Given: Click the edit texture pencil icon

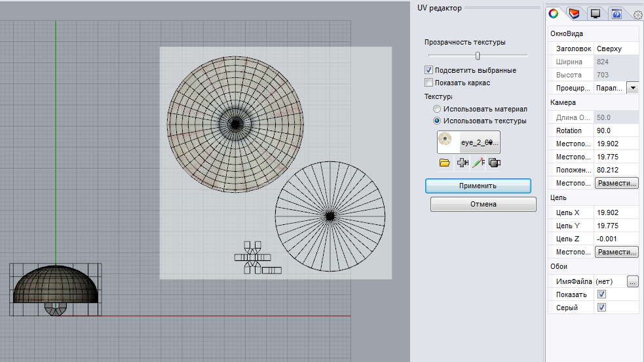Looking at the screenshot, I should [x=478, y=163].
